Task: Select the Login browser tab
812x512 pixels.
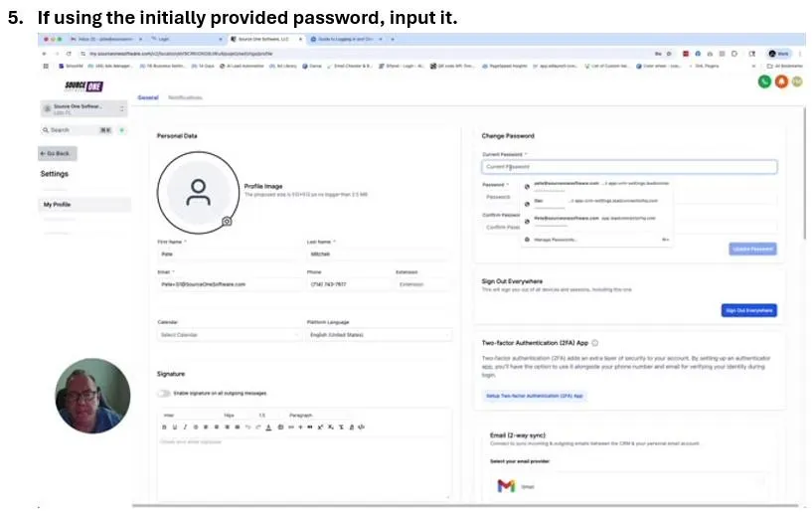Action: [x=186, y=39]
